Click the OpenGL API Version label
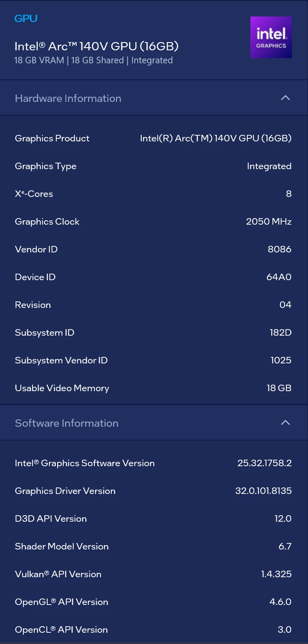 (62, 602)
